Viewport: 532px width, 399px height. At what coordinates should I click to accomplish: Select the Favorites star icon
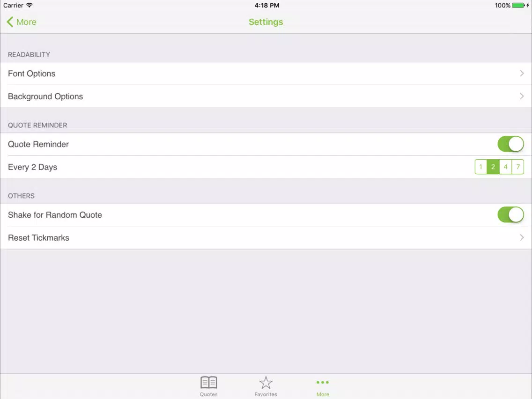coord(266,383)
